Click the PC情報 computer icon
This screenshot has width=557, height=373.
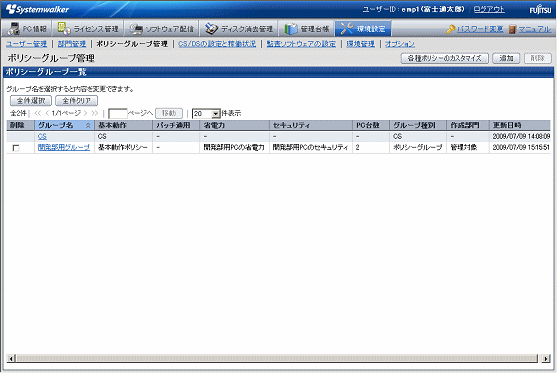[13, 28]
